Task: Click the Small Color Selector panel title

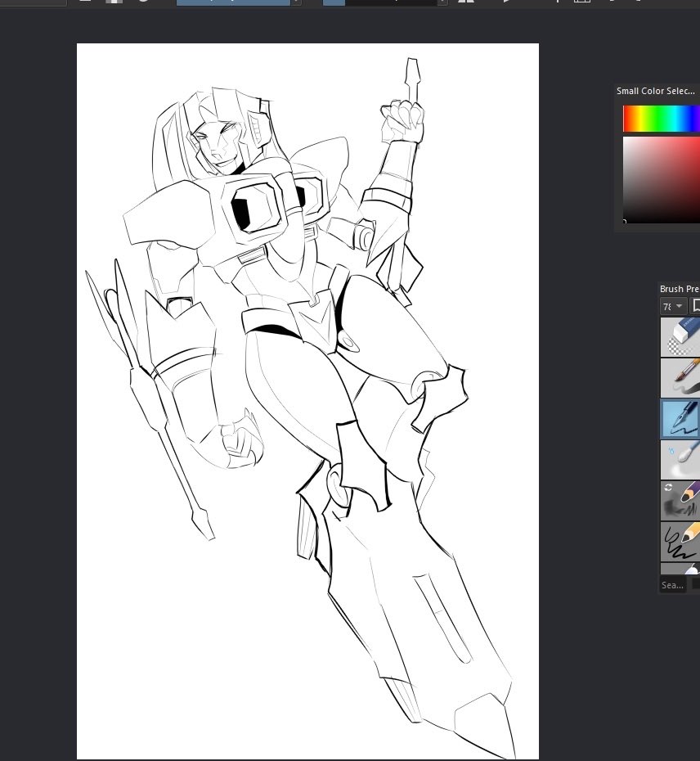Action: point(655,91)
